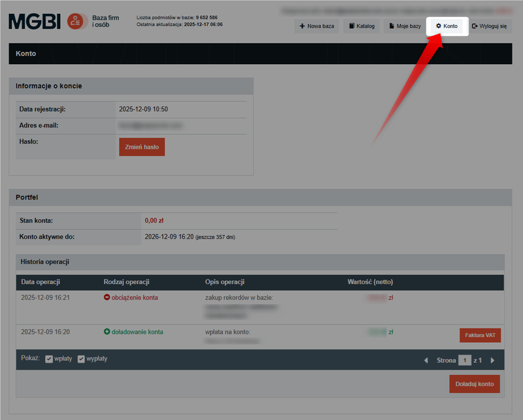Screen dimensions: 523x420
Task: Uncheck the wpłaty filter checkbox
Action: click(x=50, y=359)
